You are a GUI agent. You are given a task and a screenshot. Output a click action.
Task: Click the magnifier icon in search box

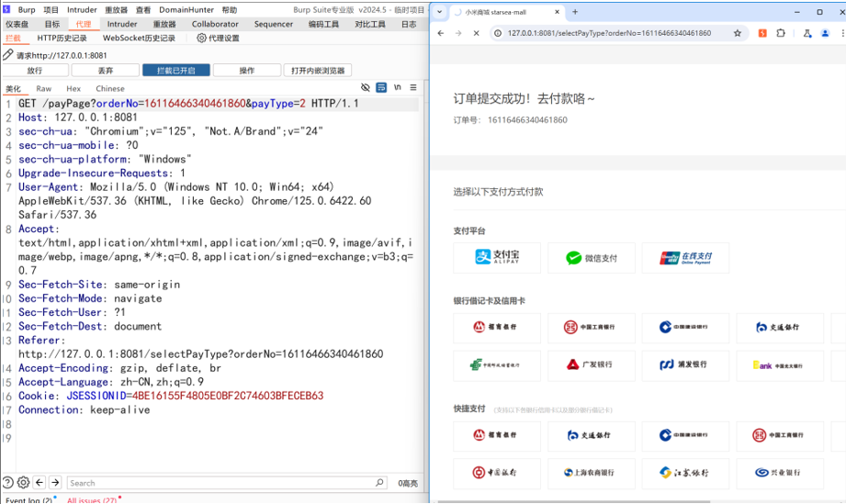(x=380, y=483)
